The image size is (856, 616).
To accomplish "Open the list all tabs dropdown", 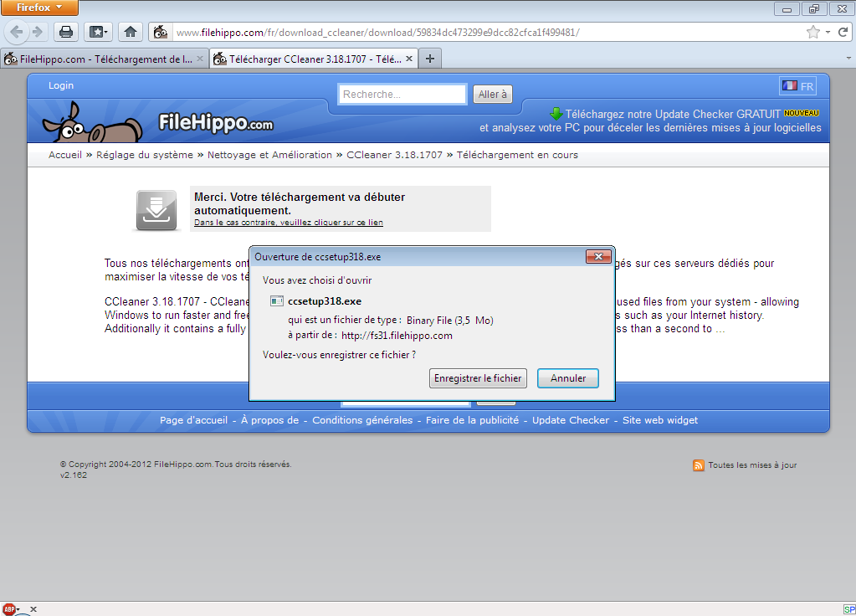I will pyautogui.click(x=848, y=58).
